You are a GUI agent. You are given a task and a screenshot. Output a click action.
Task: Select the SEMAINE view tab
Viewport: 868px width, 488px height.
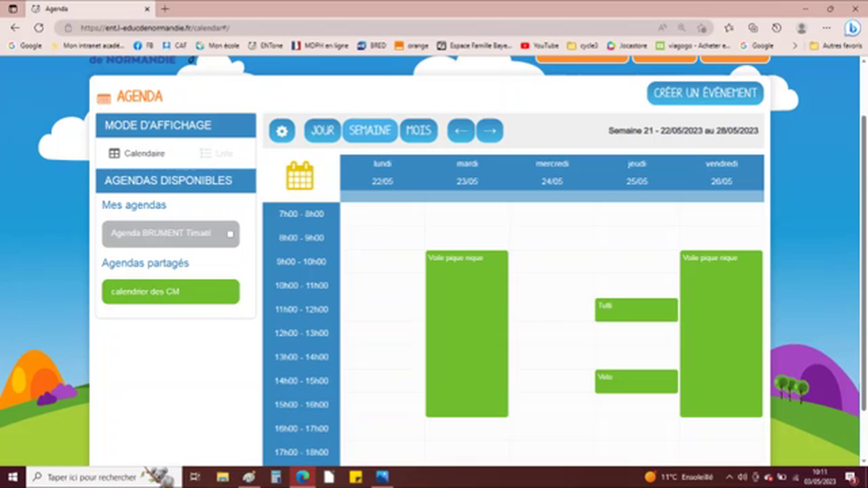pos(370,130)
